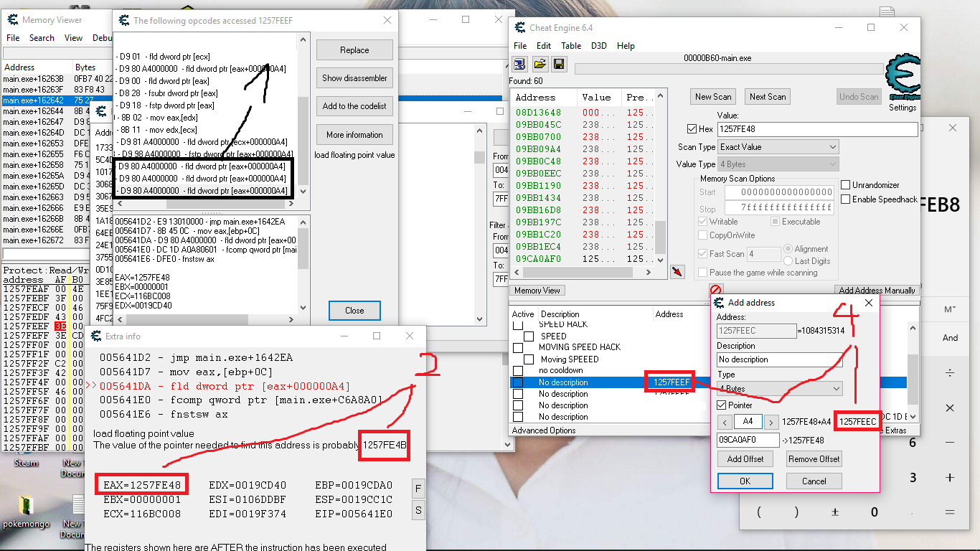This screenshot has height=551, width=980.
Task: Click the More information button
Action: tap(354, 135)
